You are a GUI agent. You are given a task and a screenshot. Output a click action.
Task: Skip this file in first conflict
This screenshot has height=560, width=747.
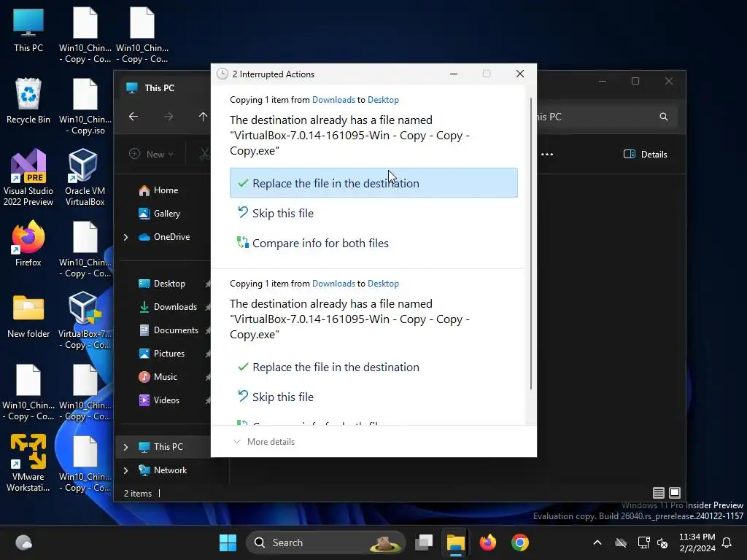point(373,213)
